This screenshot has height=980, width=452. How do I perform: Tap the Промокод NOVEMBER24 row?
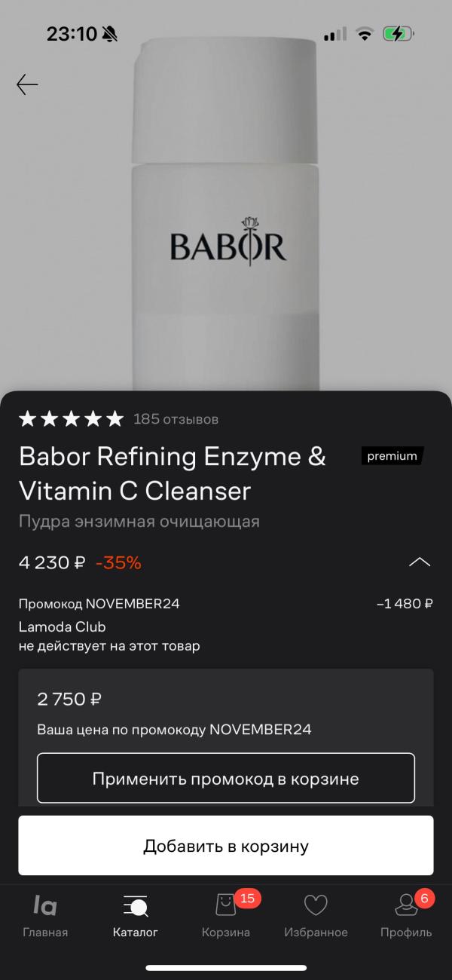pos(226,603)
